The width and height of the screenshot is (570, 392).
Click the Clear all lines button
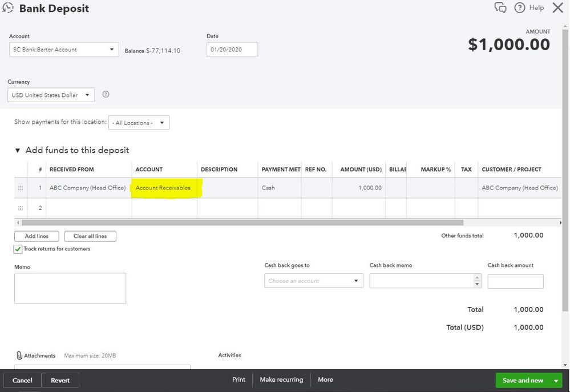point(90,236)
